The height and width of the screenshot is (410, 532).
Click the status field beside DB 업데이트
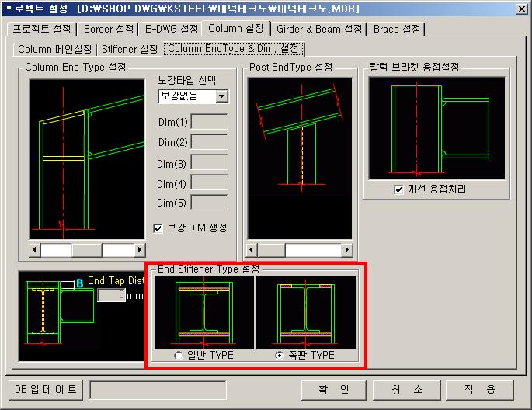click(x=158, y=390)
